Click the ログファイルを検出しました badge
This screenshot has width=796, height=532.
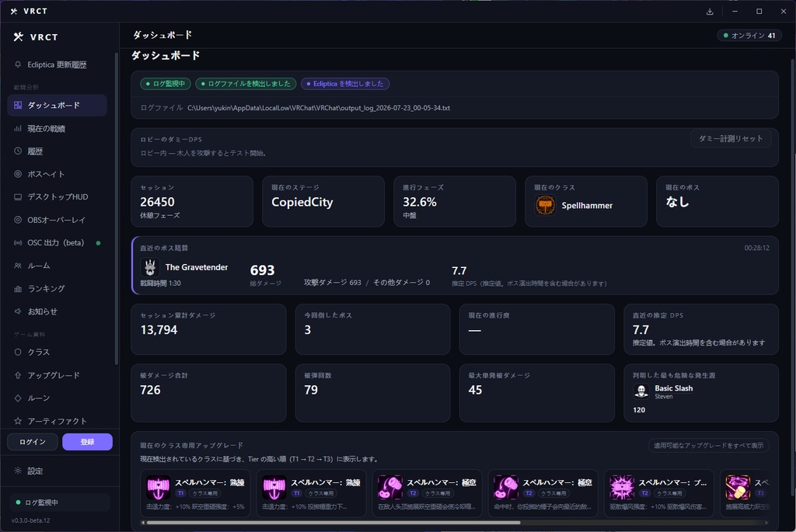[x=246, y=84]
